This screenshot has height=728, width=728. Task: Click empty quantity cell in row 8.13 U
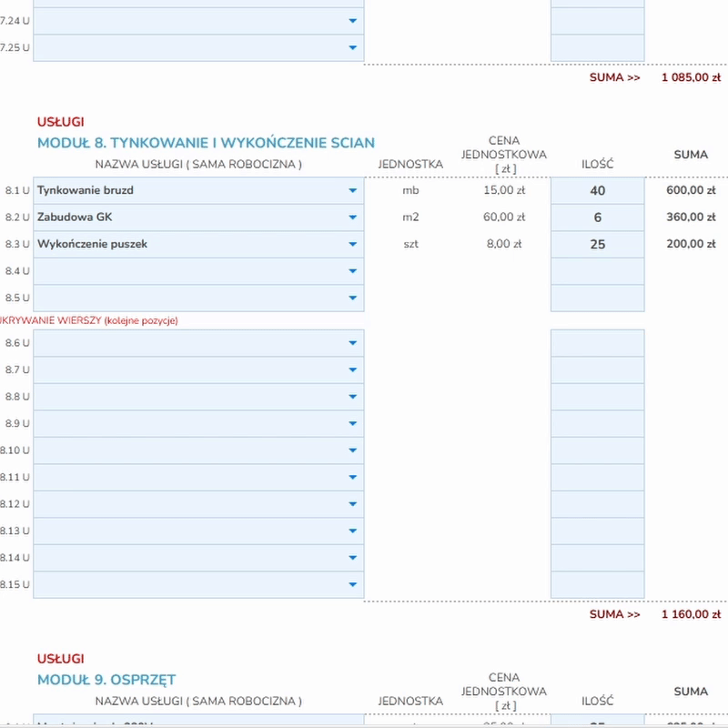tap(597, 531)
